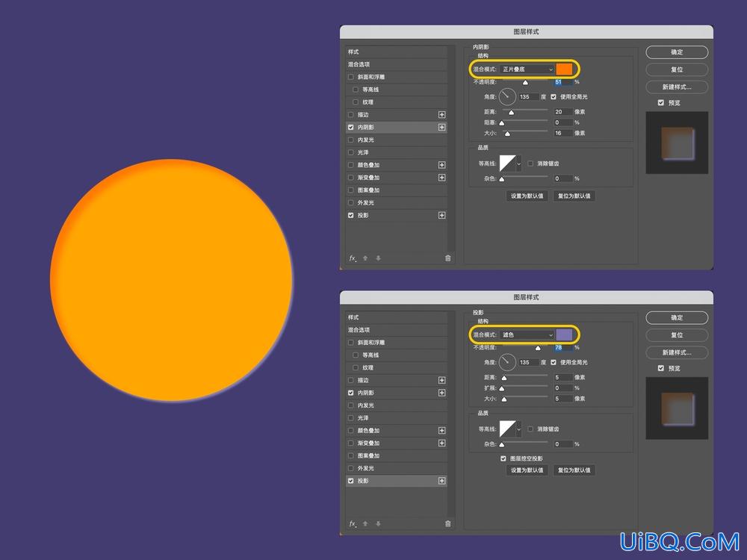Click plus icon beside 颜色叠加 in Drop Shadow dialog
Screen dimensions: 747x560
(441, 431)
